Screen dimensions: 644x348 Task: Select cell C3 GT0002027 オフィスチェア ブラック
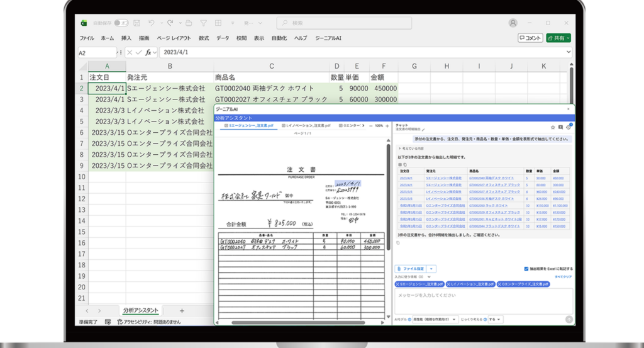click(271, 99)
